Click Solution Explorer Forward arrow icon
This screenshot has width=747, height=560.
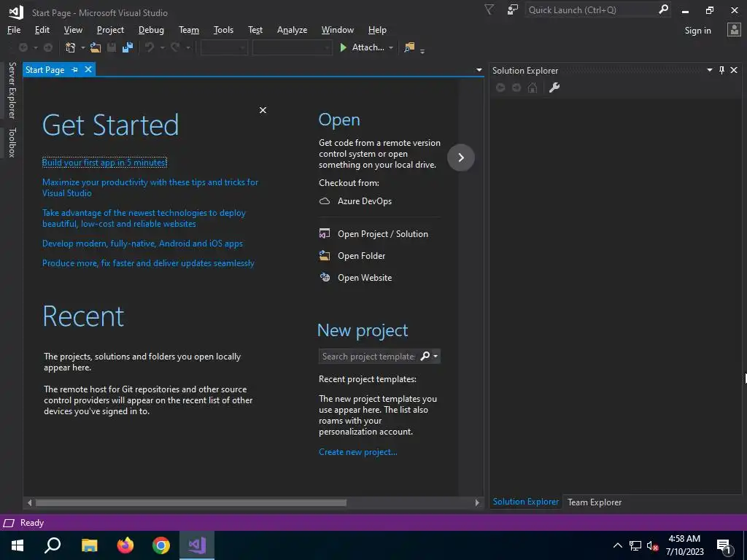click(x=516, y=87)
